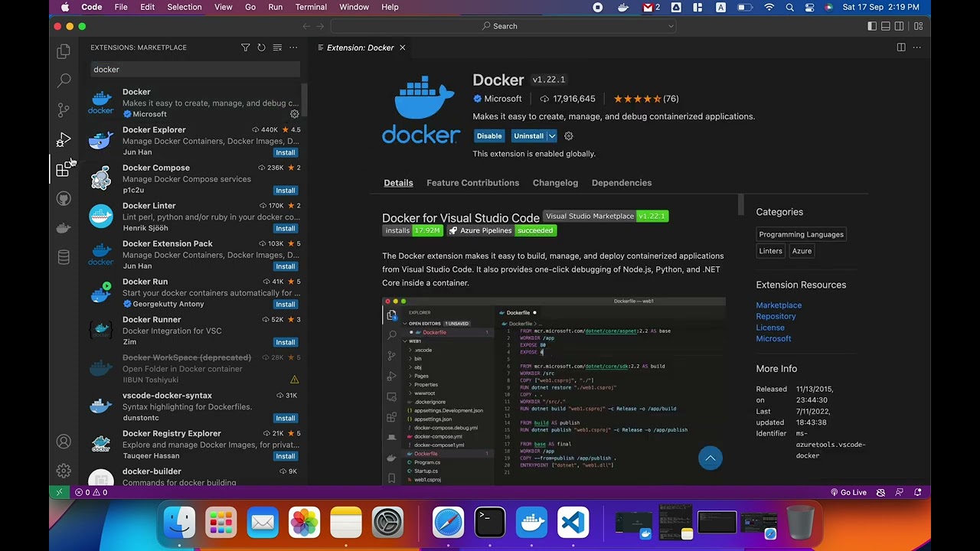Open the Terminal menu

tap(311, 7)
